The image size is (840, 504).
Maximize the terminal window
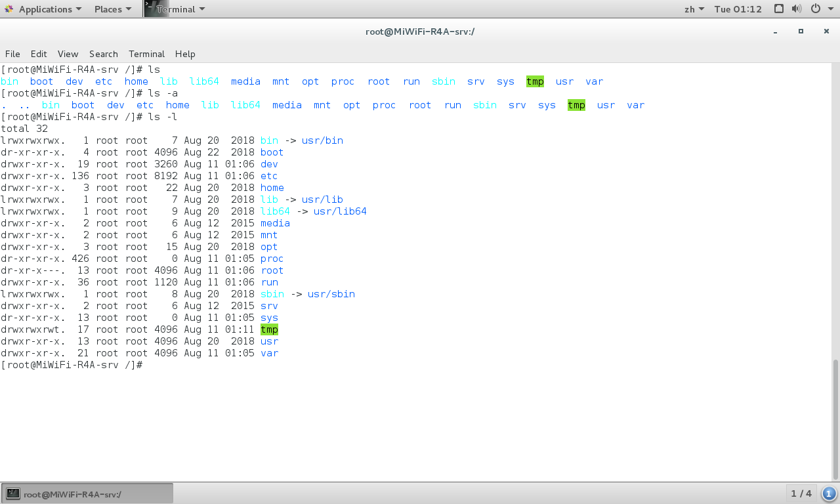(801, 31)
